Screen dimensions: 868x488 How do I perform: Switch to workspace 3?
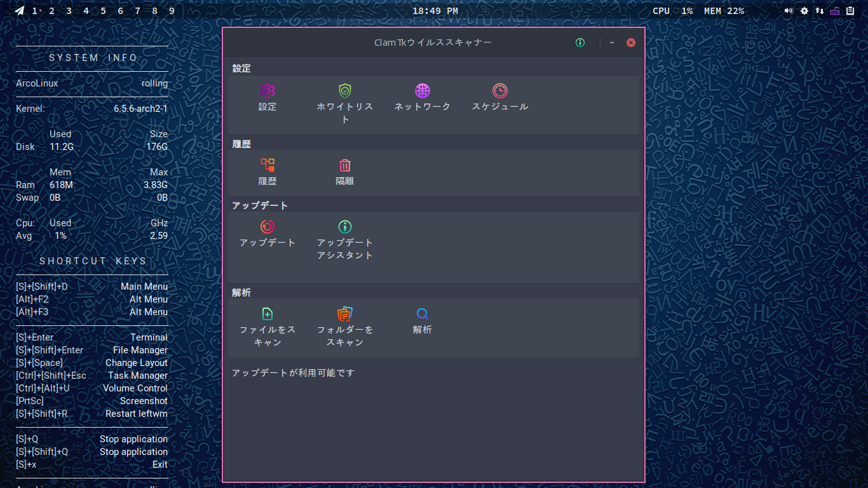[69, 11]
